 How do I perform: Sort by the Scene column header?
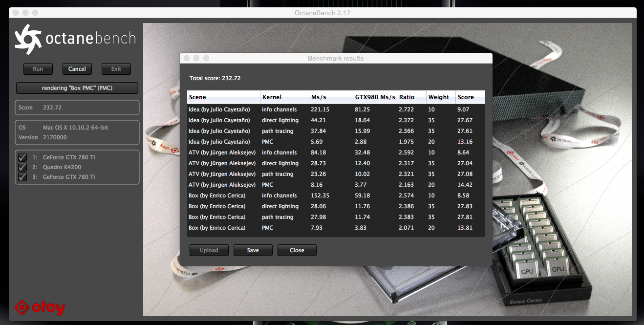224,97
